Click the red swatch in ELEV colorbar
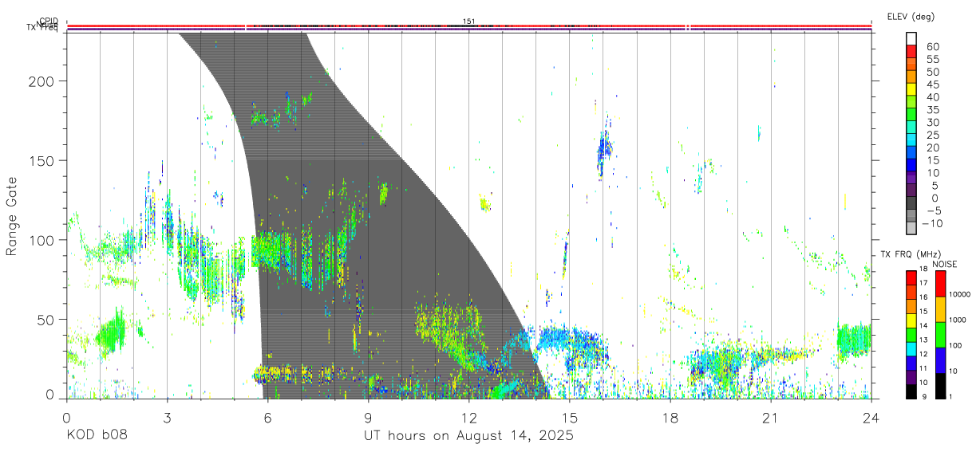This screenshot has height=452, width=980. point(911,51)
